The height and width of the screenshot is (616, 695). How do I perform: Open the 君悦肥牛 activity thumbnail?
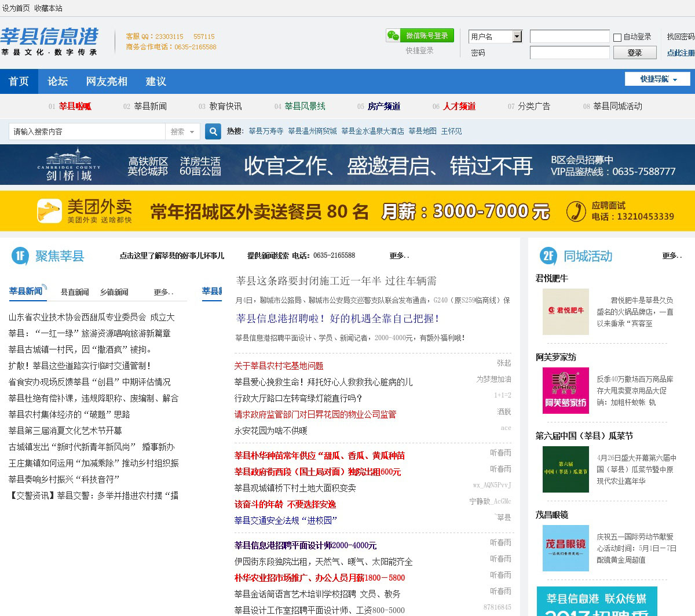[x=565, y=312]
